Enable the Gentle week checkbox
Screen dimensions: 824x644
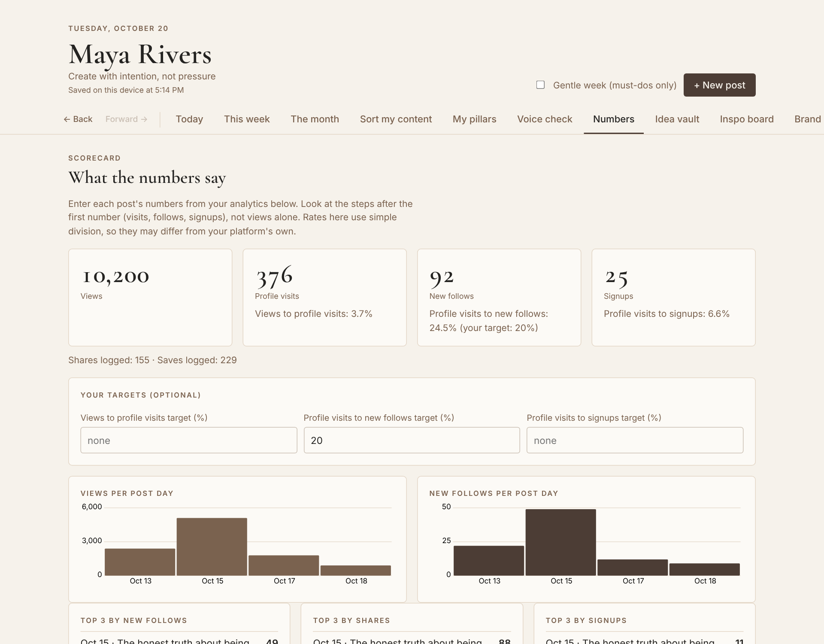click(541, 85)
